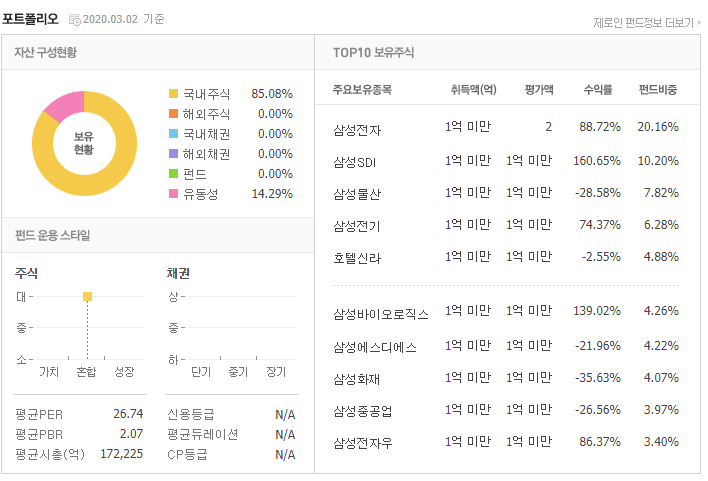Select the 삼성전자 stock row name

pyautogui.click(x=357, y=131)
